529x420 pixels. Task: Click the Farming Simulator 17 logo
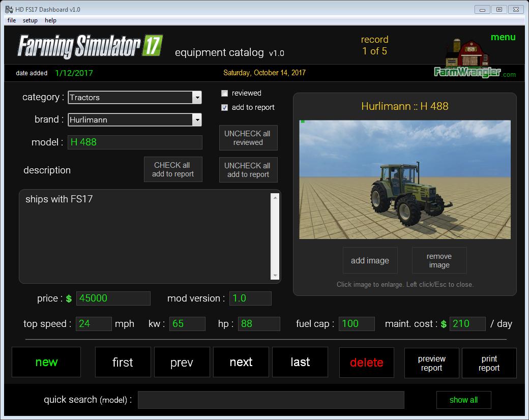pos(90,47)
